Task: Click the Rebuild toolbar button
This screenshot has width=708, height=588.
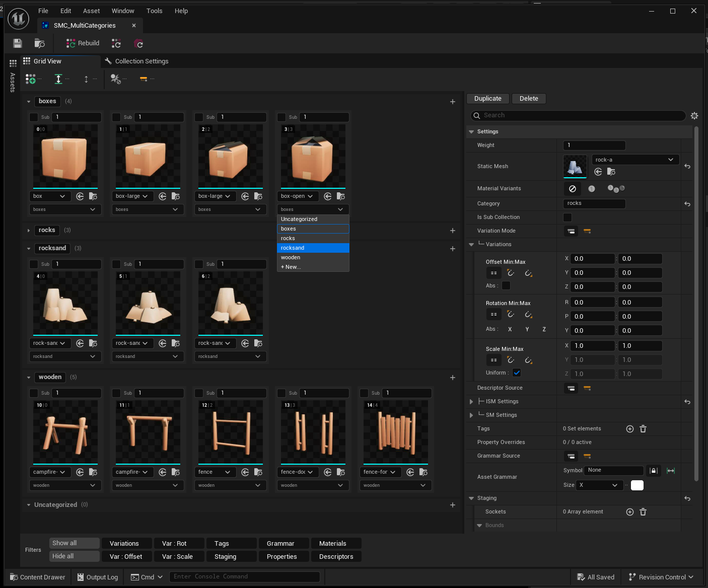Action: click(83, 43)
